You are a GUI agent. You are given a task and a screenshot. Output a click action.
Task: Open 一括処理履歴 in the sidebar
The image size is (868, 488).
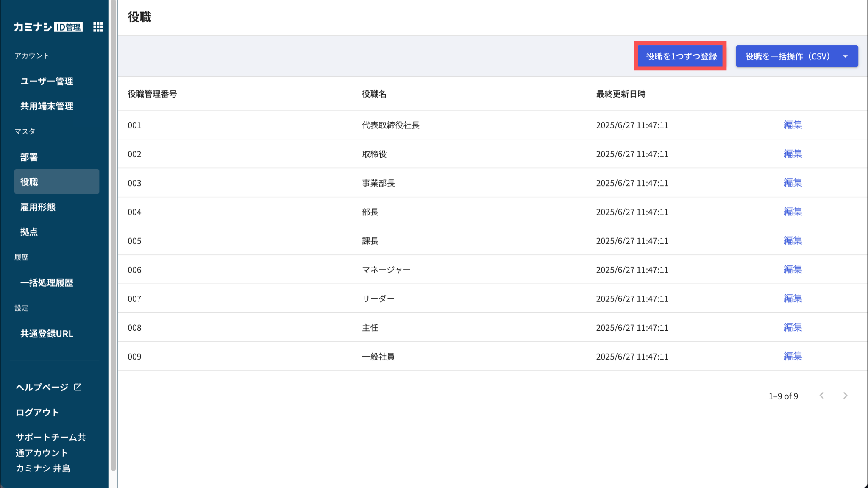(47, 283)
